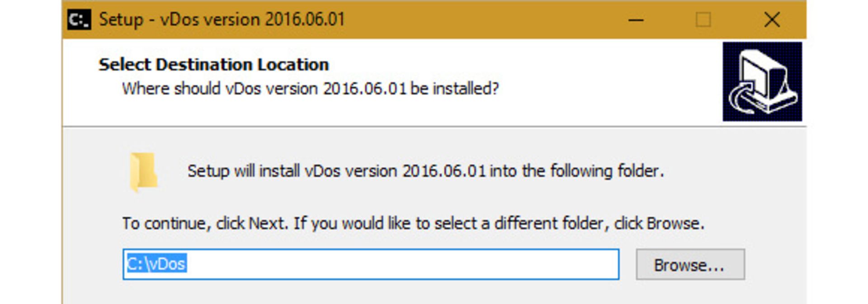Viewport: 868px width, 304px height.
Task: Click the Setup - vDos version 2016.06.01 title text
Action: point(222,19)
